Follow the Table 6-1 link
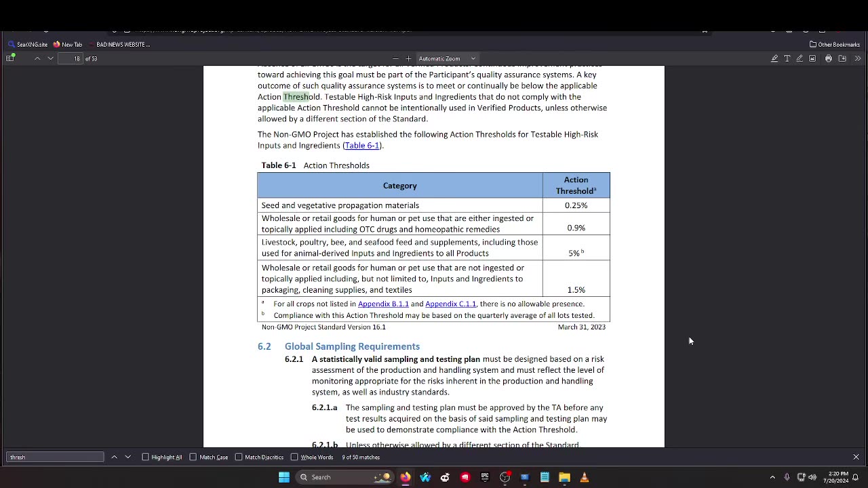Viewport: 868px width, 488px height. (362, 145)
